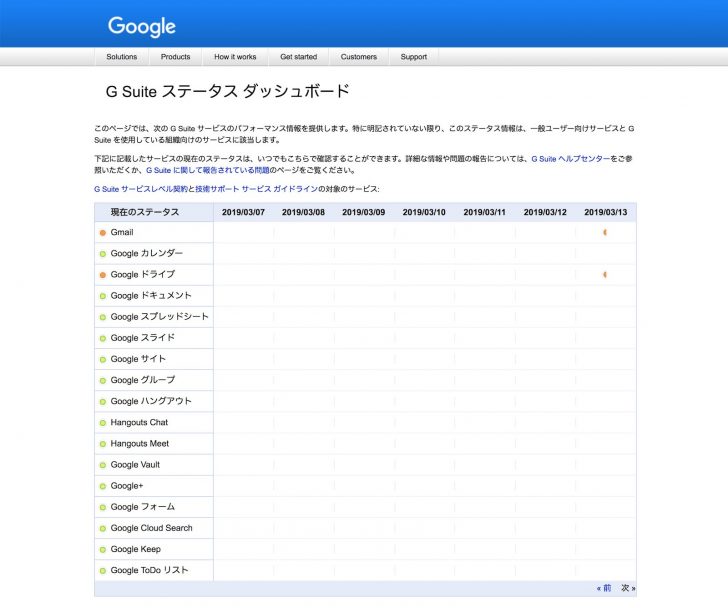The image size is (728, 608).
Task: Open Google ドライブ incident marker on 2019/03/13
Action: (x=604, y=275)
